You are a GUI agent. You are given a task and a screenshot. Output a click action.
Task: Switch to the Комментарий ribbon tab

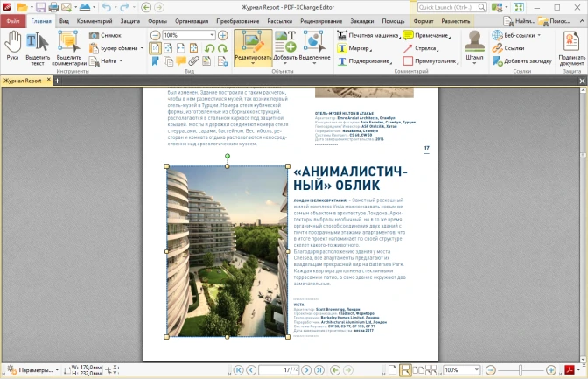pyautogui.click(x=94, y=21)
